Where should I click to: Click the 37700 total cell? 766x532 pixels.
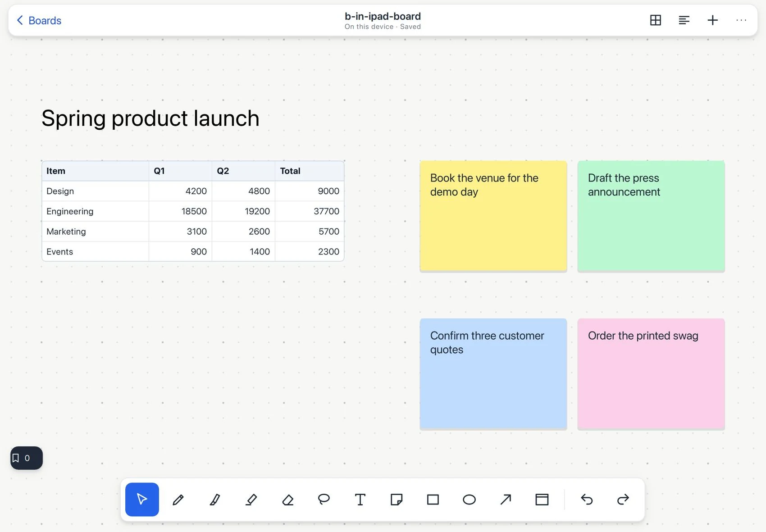click(310, 211)
